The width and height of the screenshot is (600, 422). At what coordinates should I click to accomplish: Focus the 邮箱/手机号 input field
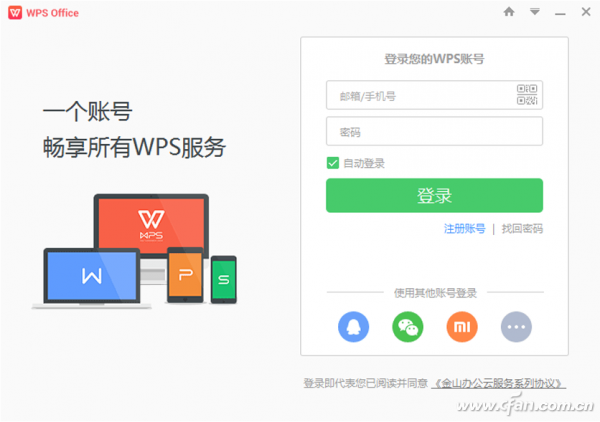[434, 95]
